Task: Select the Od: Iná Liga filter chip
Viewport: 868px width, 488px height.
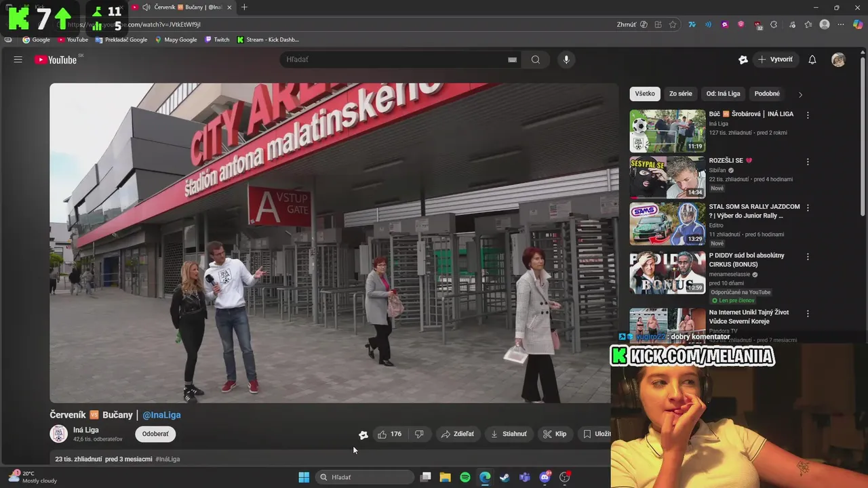Action: click(723, 94)
